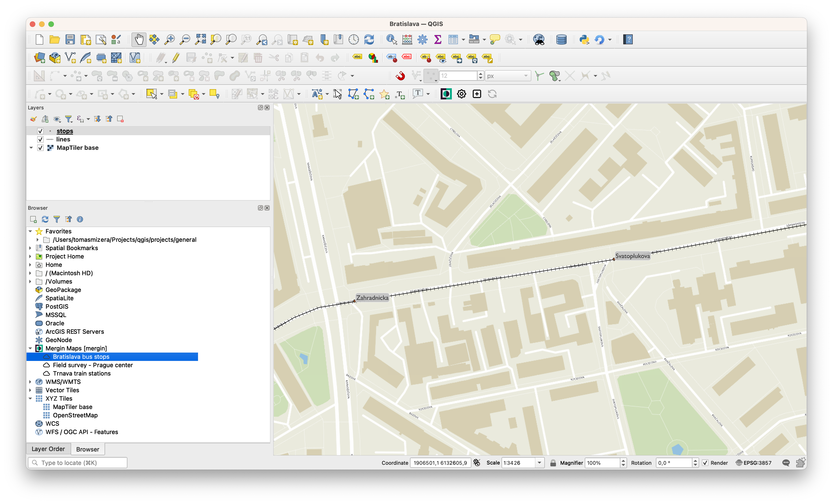Viewport: 833px width, 504px height.
Task: Open the Field Calculator icon
Action: click(x=407, y=39)
